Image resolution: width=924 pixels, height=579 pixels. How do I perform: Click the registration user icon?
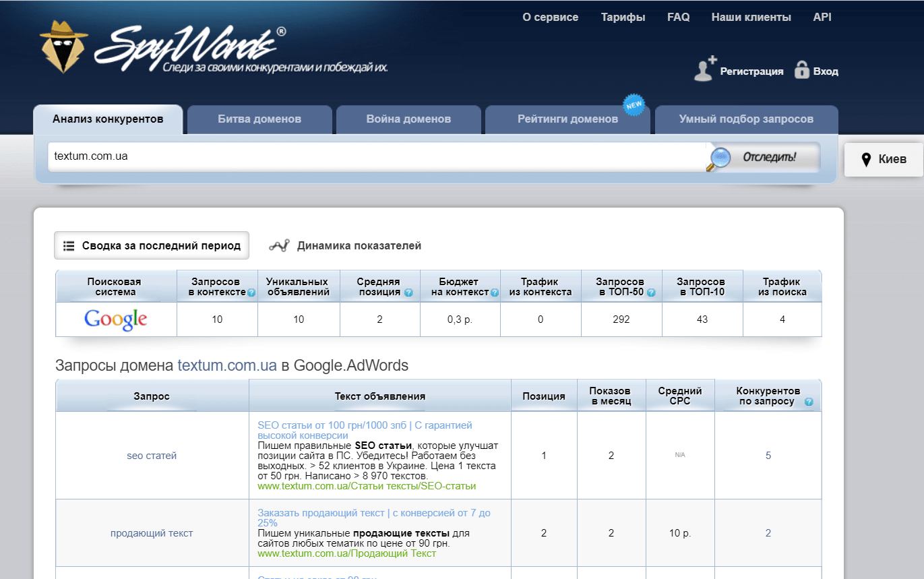pyautogui.click(x=705, y=69)
